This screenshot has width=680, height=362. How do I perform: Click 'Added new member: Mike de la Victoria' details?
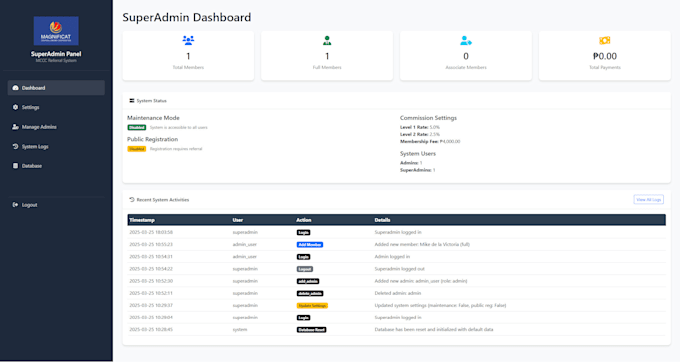click(x=422, y=245)
